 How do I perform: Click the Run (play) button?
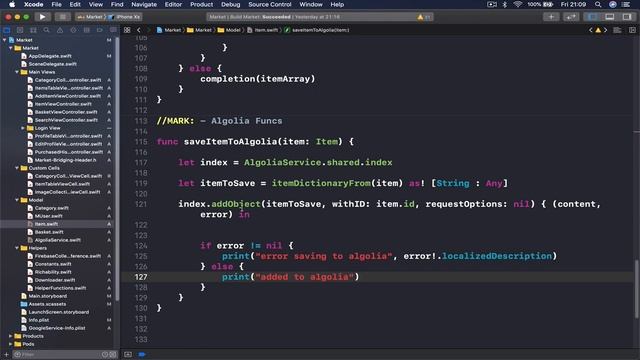click(42, 17)
